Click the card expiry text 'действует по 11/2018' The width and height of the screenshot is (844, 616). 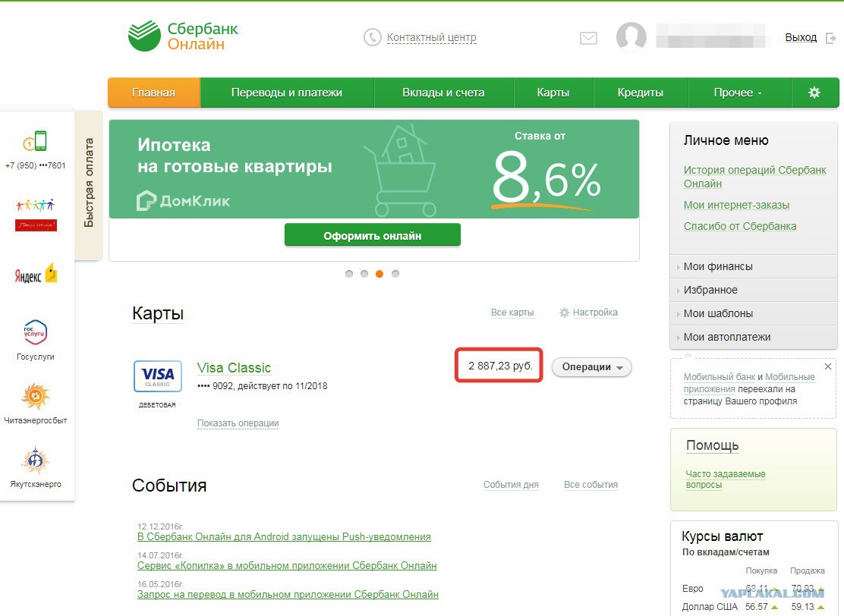282,386
